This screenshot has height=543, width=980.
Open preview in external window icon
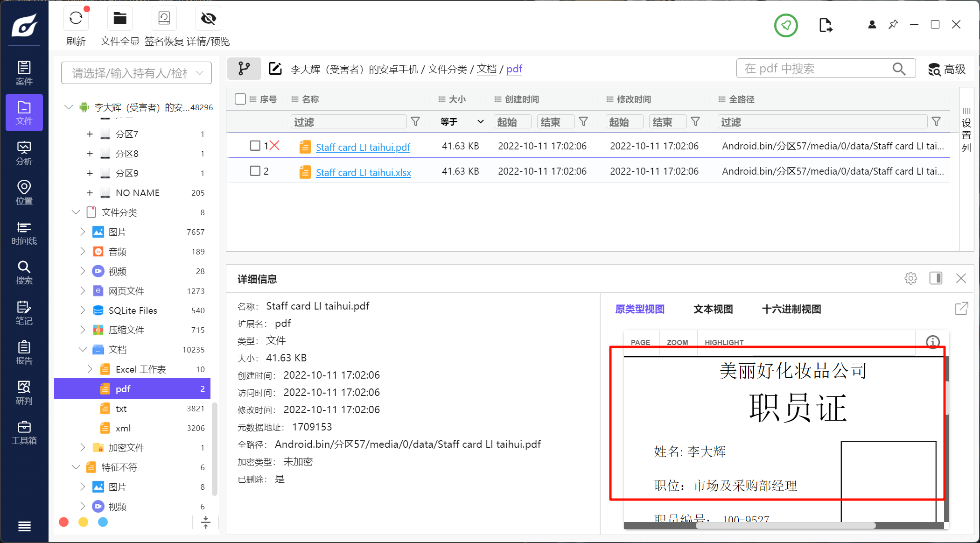(x=961, y=309)
